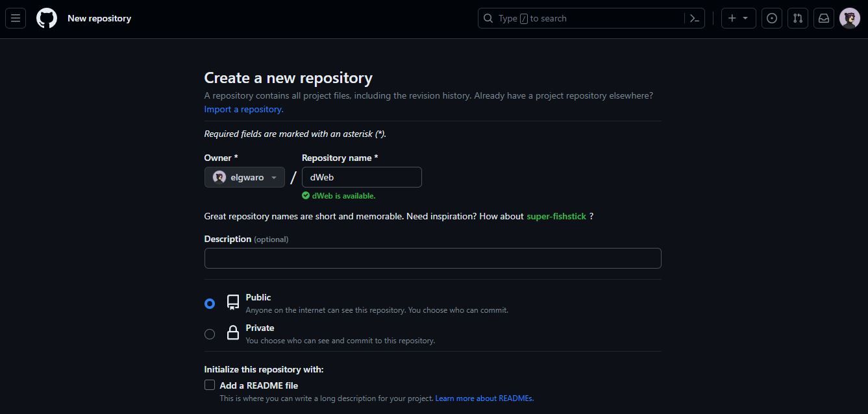This screenshot has height=414, width=868.
Task: Click the Private repository lock icon
Action: coord(232,333)
